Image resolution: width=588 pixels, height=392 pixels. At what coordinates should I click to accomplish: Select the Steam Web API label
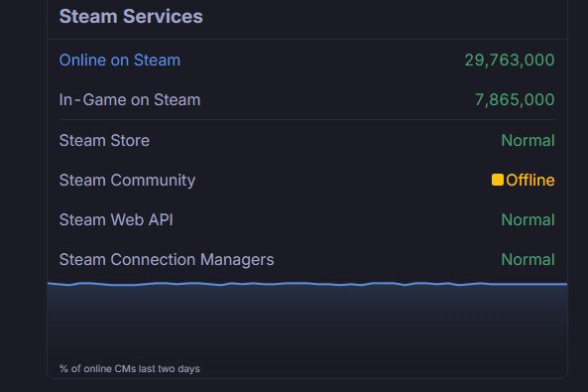(x=116, y=220)
